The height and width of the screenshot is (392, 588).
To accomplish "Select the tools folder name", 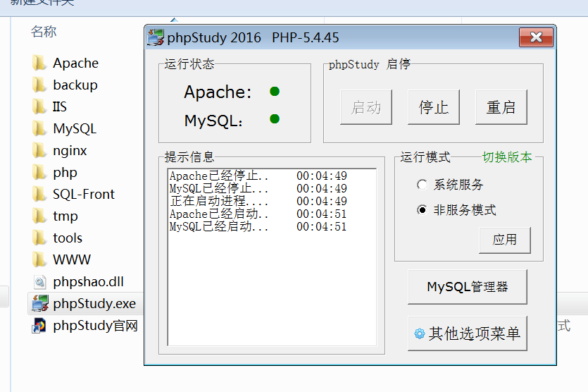I will pyautogui.click(x=68, y=238).
